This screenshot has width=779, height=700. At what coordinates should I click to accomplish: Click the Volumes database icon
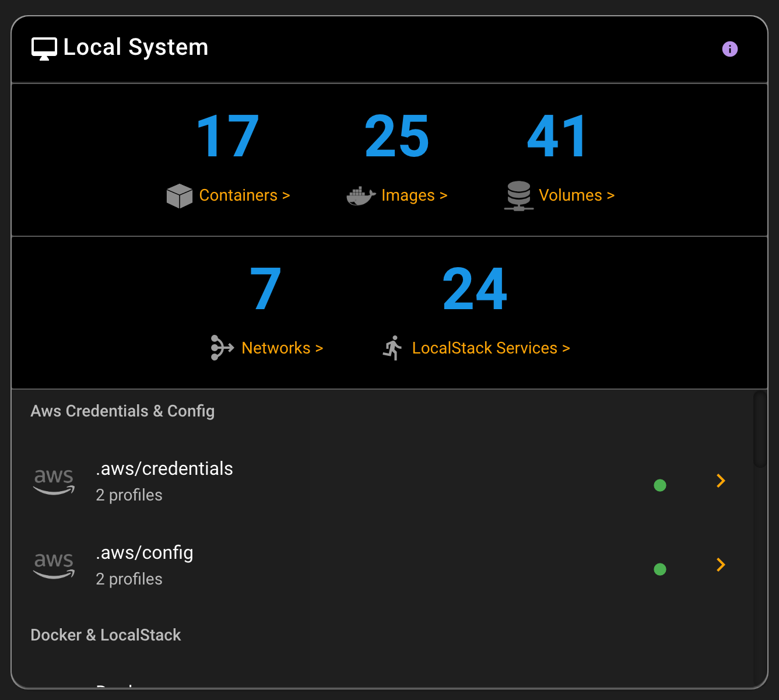tap(518, 196)
